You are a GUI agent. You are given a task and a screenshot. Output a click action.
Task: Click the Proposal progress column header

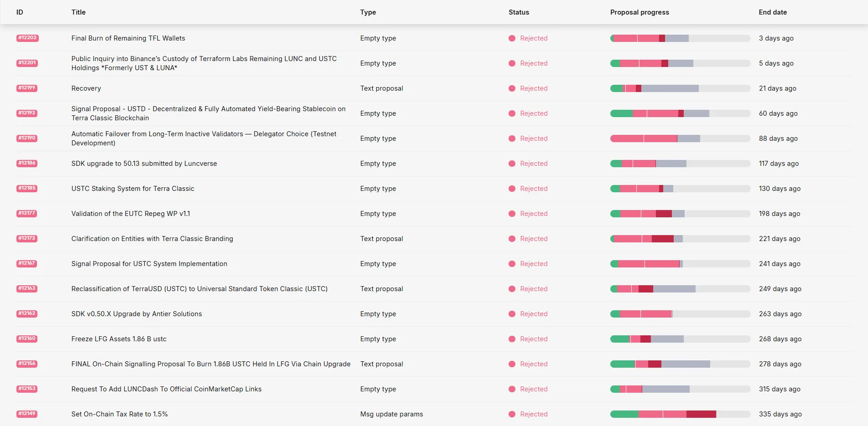tap(639, 12)
